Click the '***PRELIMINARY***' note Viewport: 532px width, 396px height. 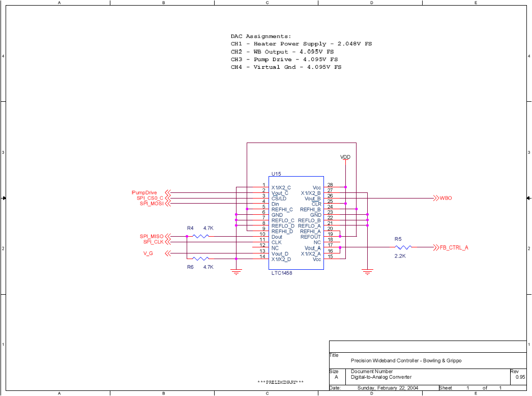pyautogui.click(x=281, y=382)
